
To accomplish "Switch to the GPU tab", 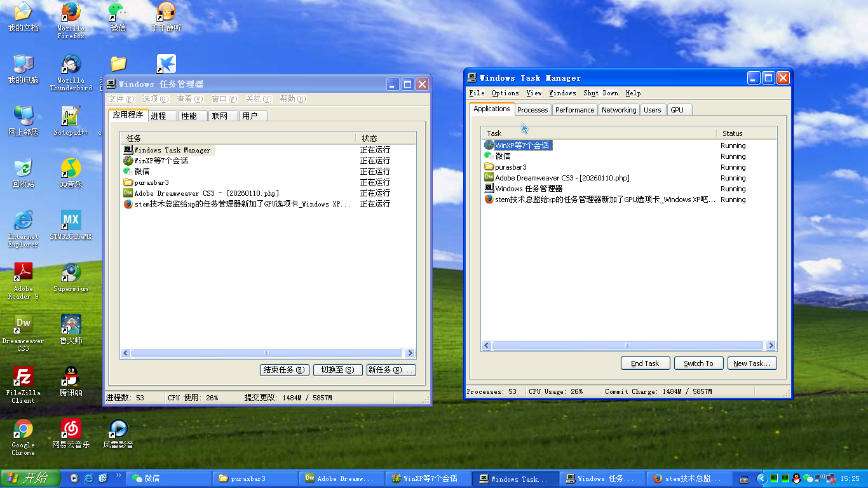I will 677,110.
